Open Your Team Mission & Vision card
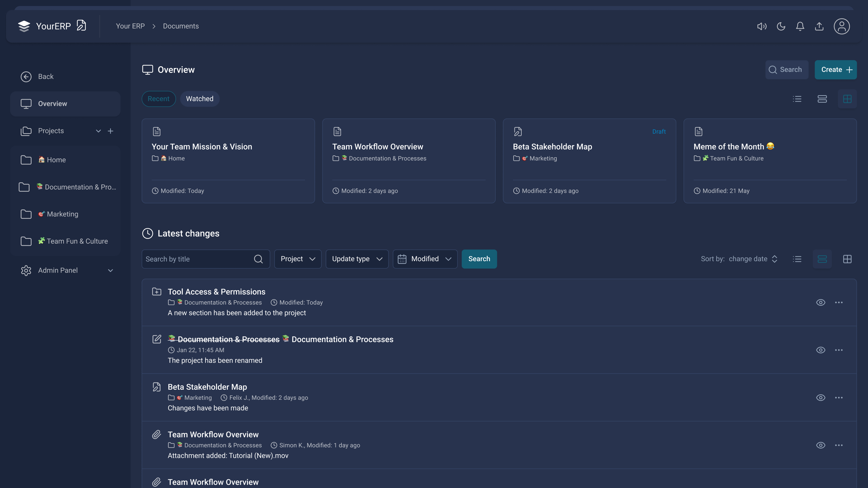The height and width of the screenshot is (488, 868). pyautogui.click(x=228, y=161)
